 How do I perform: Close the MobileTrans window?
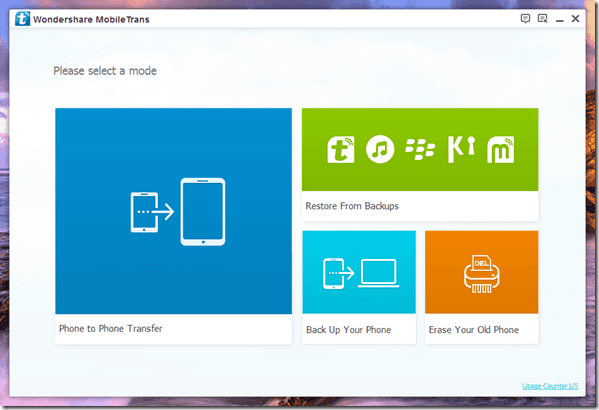[575, 18]
